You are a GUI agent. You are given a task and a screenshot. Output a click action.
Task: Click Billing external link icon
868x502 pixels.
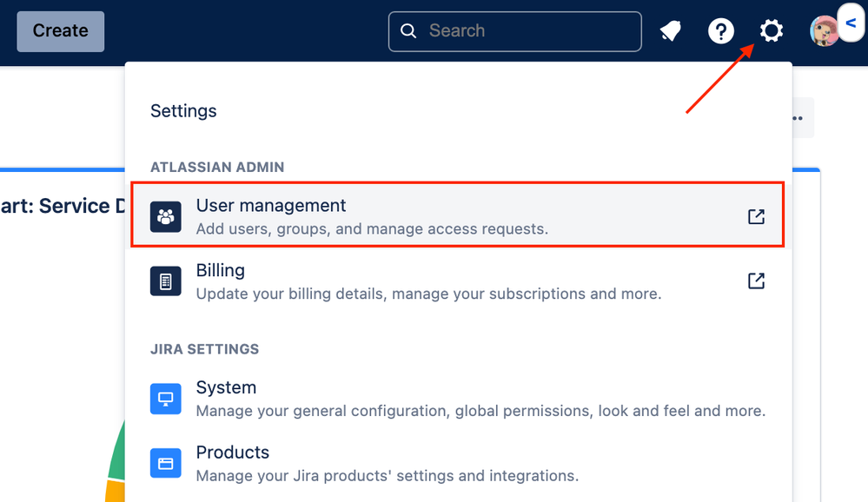pyautogui.click(x=756, y=281)
